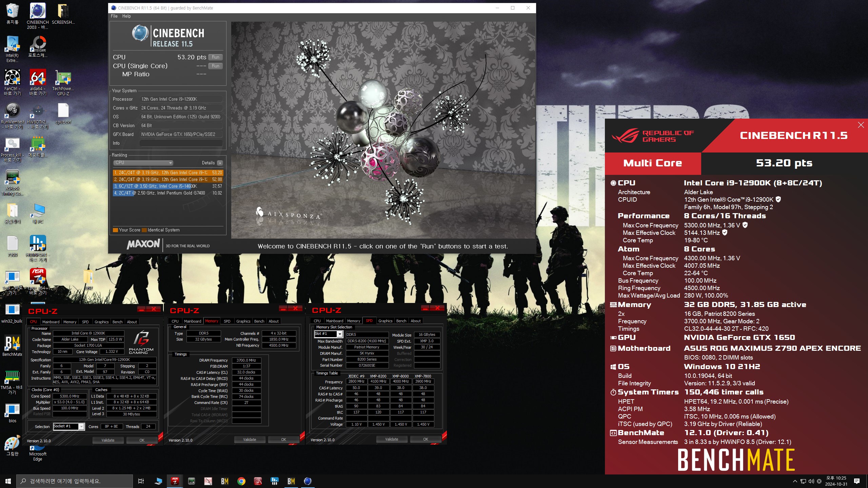This screenshot has width=868, height=488.
Task: Open TechPowerUp GPU-Z icon
Action: coord(63,82)
